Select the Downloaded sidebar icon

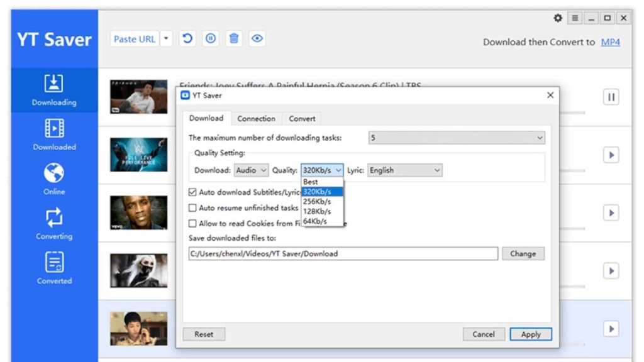(53, 133)
